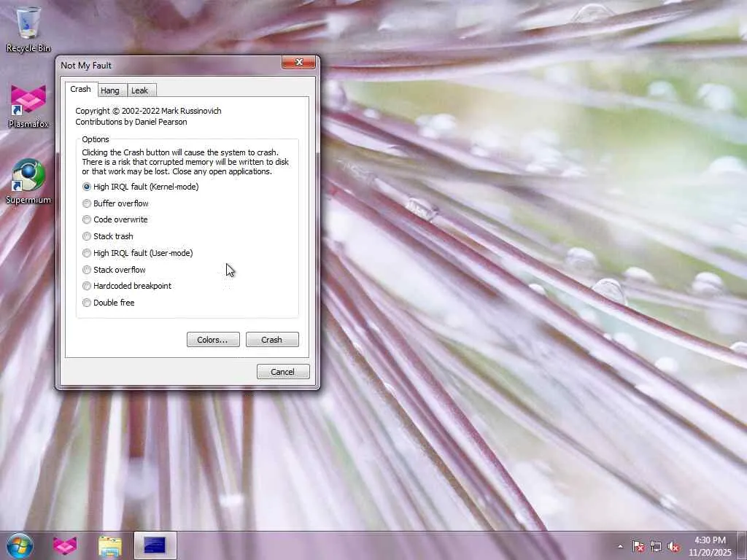The width and height of the screenshot is (747, 560).
Task: Pick the Double free option
Action: (x=108, y=303)
